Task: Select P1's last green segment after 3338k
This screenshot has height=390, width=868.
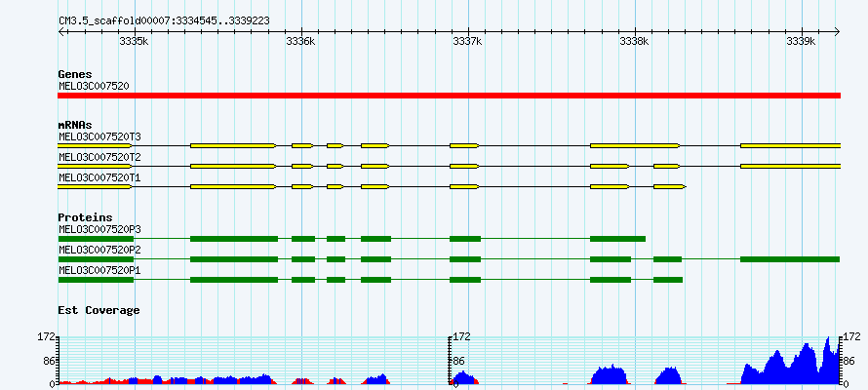Action: pos(668,280)
